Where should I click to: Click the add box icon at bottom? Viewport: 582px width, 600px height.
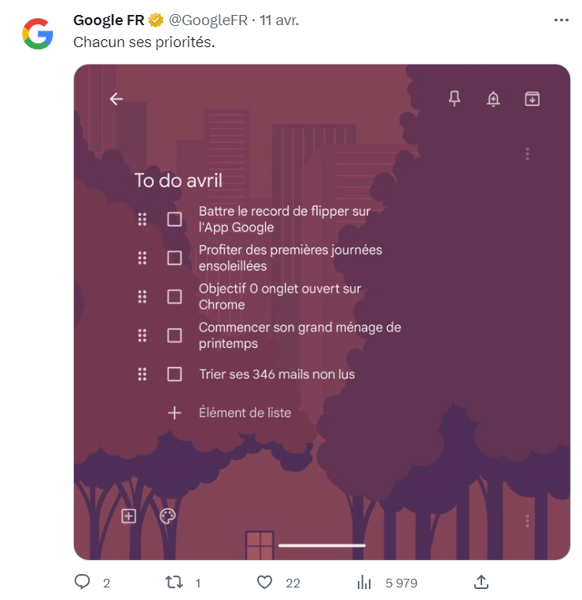[x=129, y=516]
